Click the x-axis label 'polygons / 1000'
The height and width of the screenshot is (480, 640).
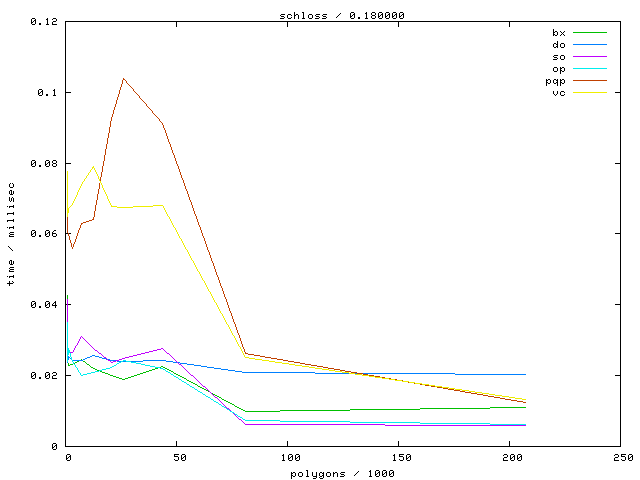click(x=343, y=471)
